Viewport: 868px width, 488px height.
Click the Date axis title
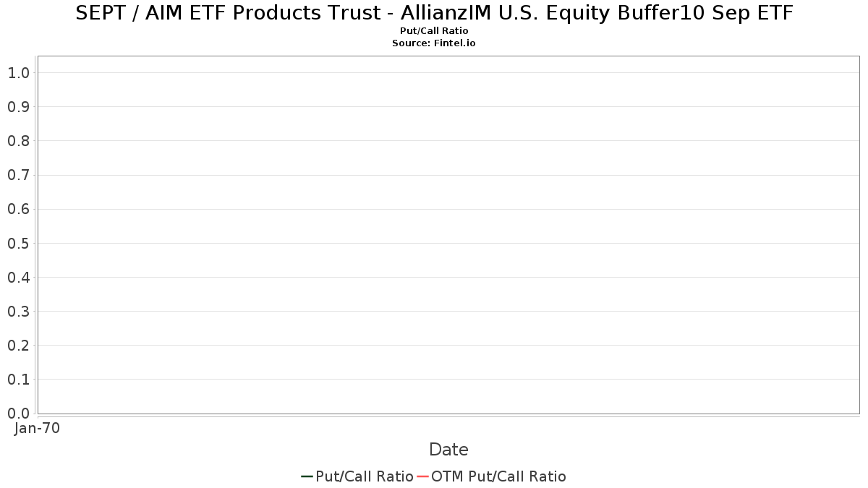[x=448, y=450]
